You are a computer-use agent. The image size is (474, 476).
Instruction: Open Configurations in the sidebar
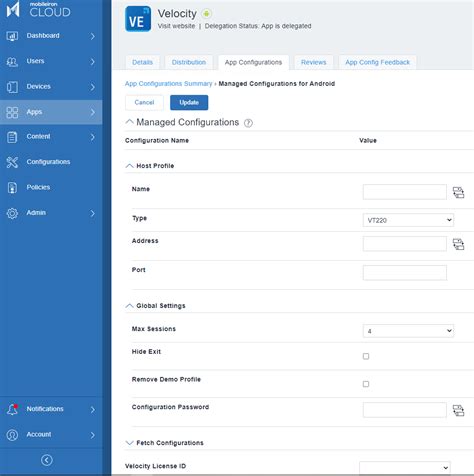[x=51, y=162]
